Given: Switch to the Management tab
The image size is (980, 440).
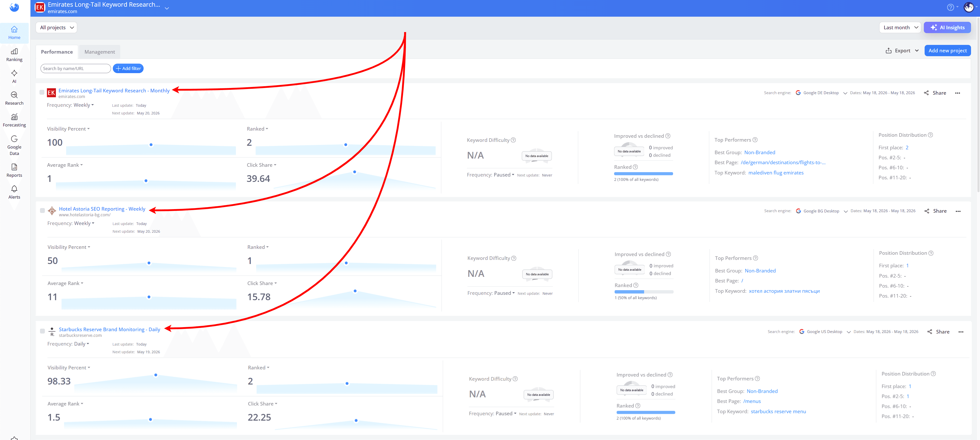Looking at the screenshot, I should 99,52.
